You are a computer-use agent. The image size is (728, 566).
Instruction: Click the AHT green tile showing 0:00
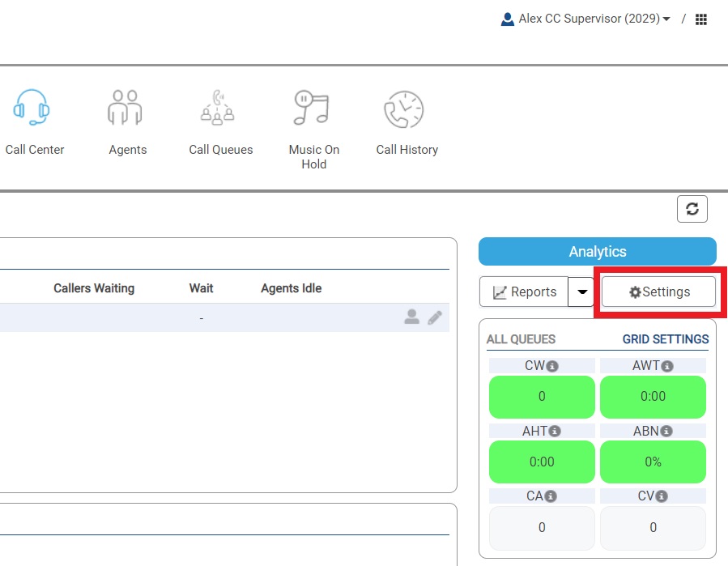point(542,462)
